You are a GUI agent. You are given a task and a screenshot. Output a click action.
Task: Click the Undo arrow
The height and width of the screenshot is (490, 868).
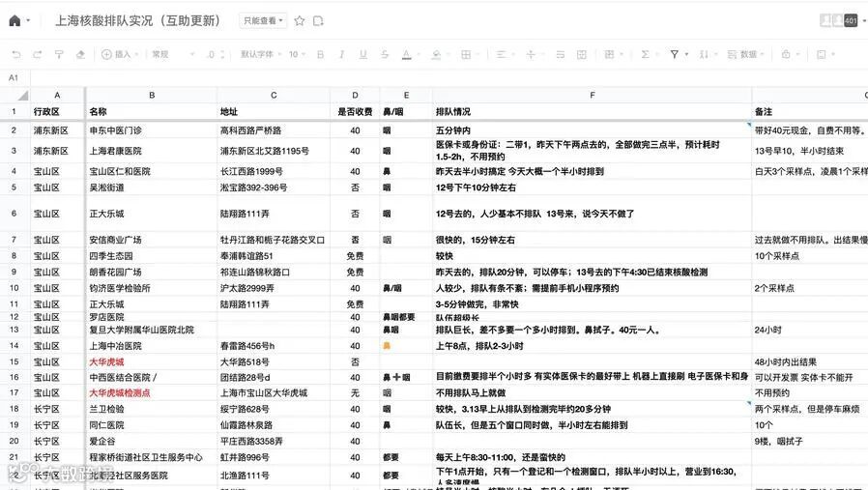(x=16, y=54)
